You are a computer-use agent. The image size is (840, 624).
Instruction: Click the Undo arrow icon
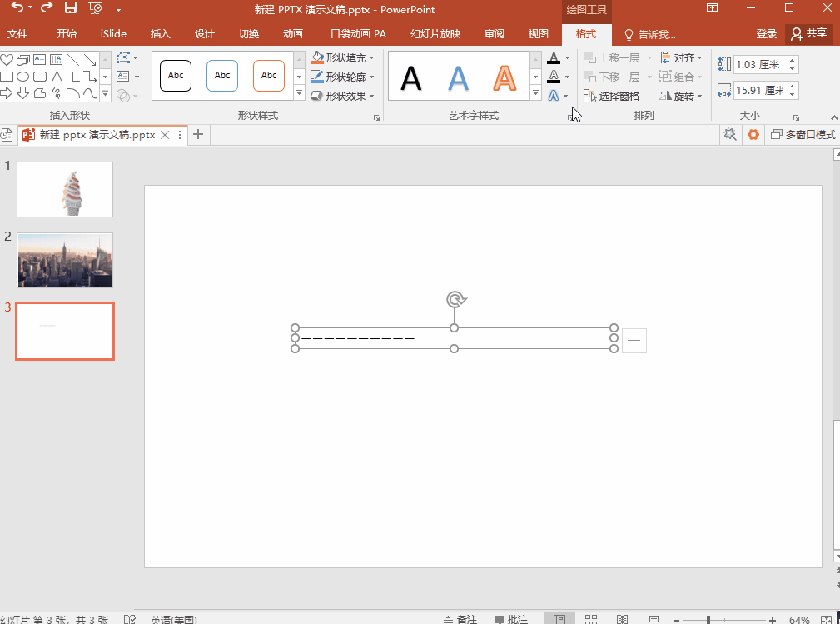17,8
